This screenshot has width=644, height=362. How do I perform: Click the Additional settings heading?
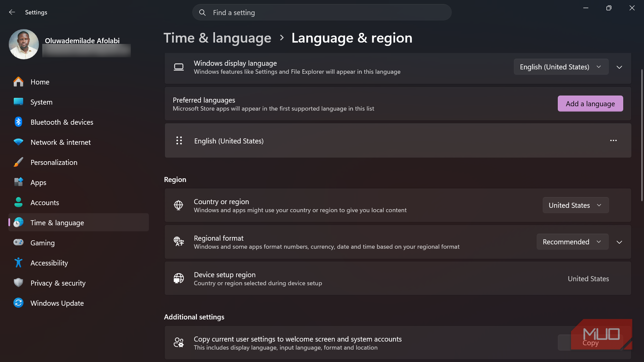[194, 317]
